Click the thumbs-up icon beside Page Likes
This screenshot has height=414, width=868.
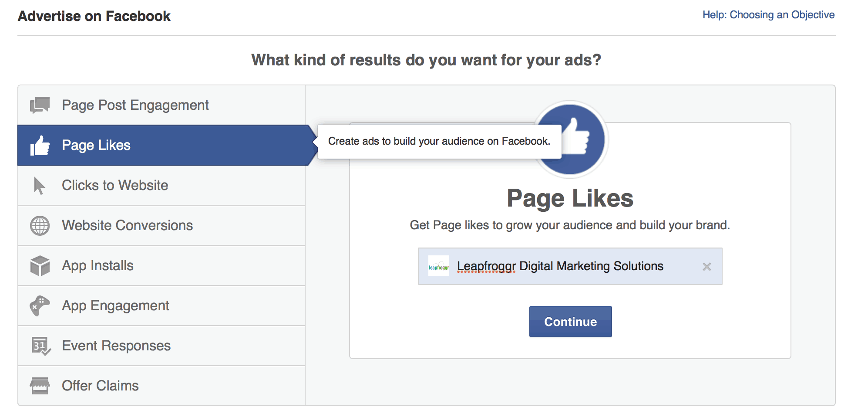pyautogui.click(x=40, y=146)
